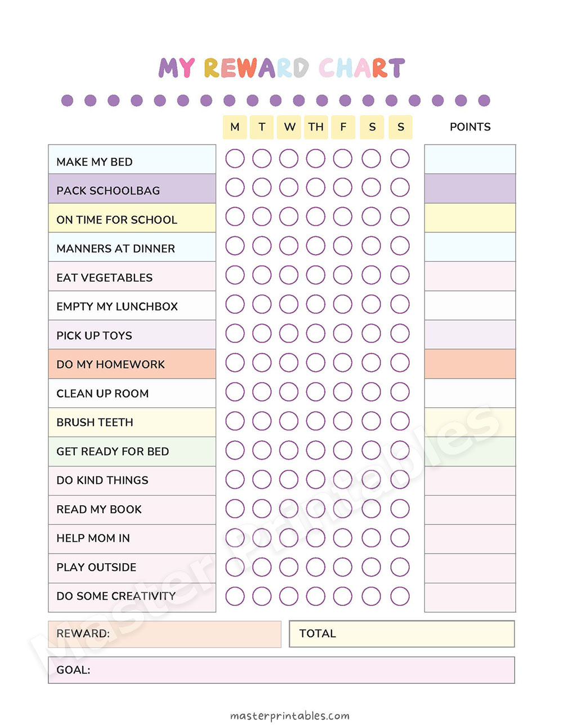The height and width of the screenshot is (728, 563).
Task: Click points box for Pack Schoolbag row
Action: [x=470, y=188]
